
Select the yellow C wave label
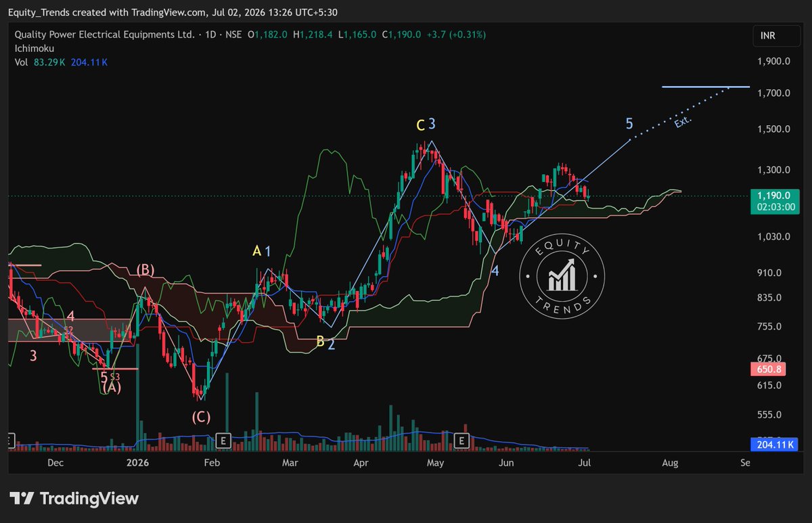(420, 124)
